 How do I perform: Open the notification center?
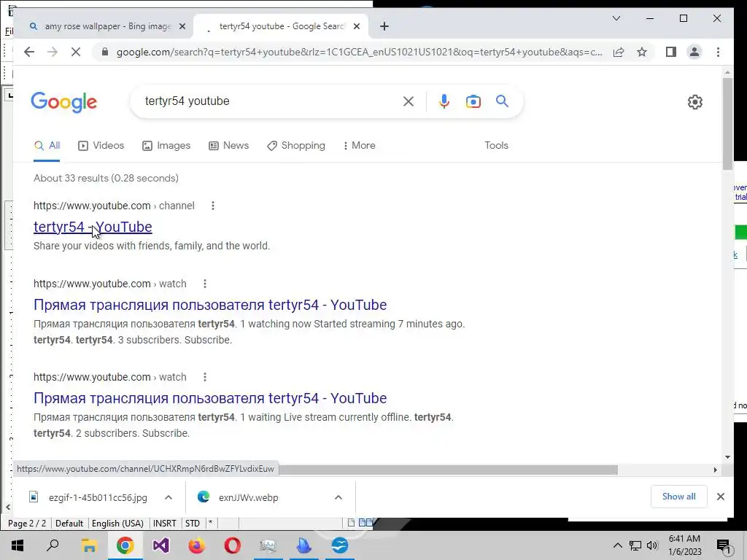[x=724, y=545]
